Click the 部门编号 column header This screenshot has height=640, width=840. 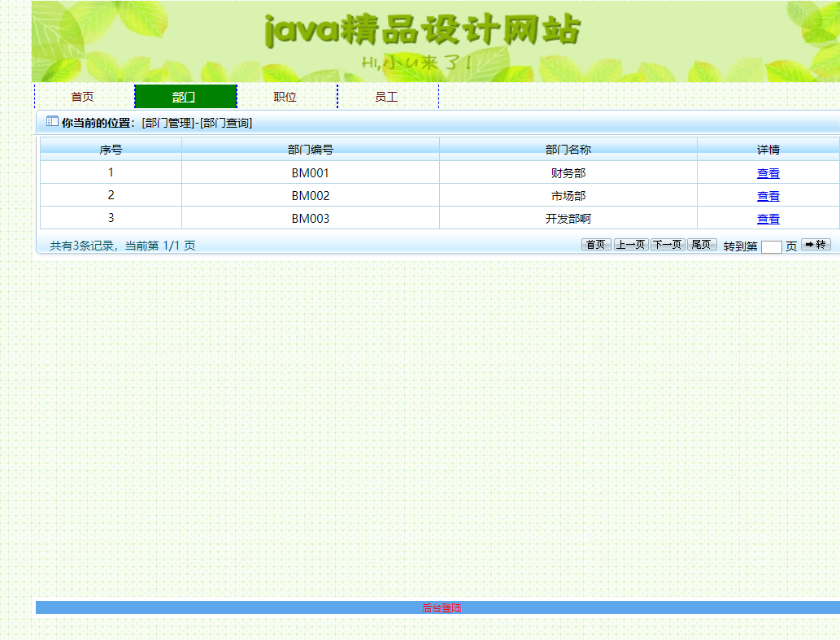point(311,150)
